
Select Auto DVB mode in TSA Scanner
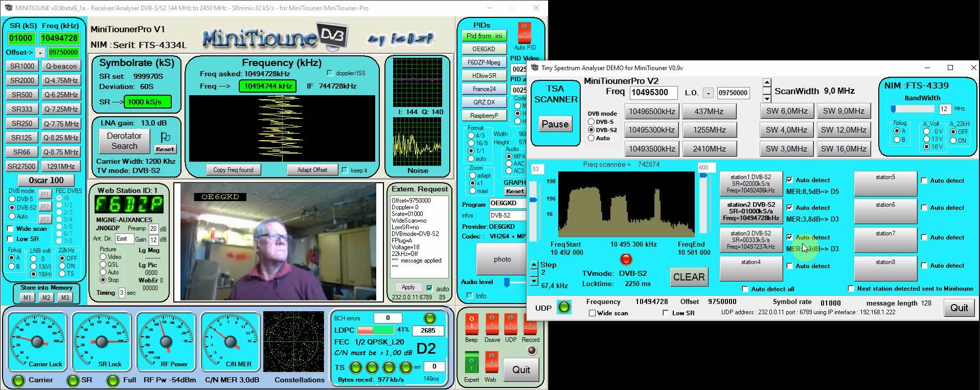tap(591, 138)
